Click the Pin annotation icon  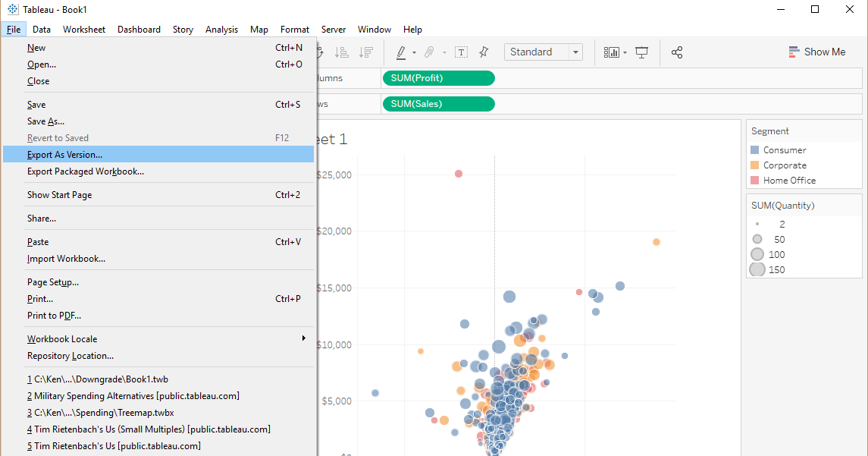click(483, 52)
